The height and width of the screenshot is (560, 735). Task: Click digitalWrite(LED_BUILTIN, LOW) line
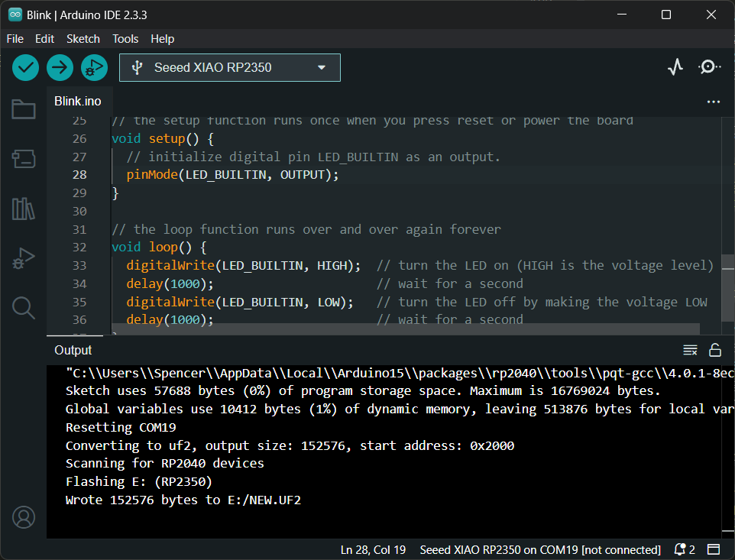coord(240,303)
